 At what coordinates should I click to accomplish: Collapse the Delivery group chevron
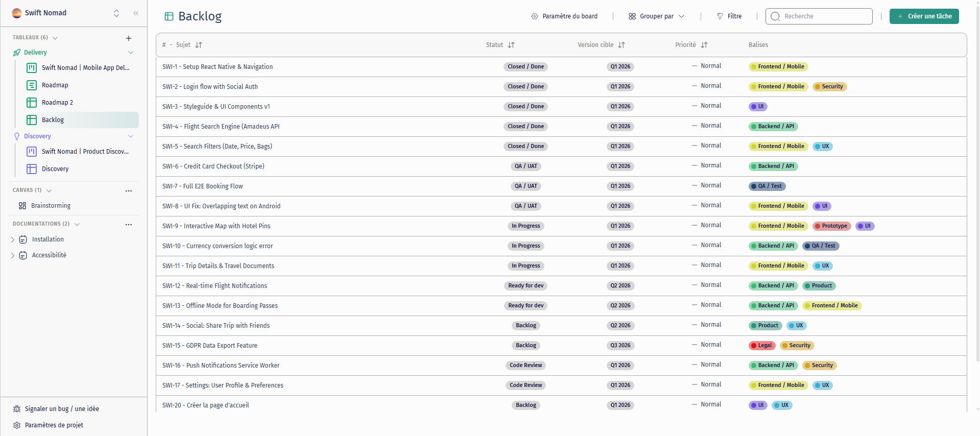point(131,53)
